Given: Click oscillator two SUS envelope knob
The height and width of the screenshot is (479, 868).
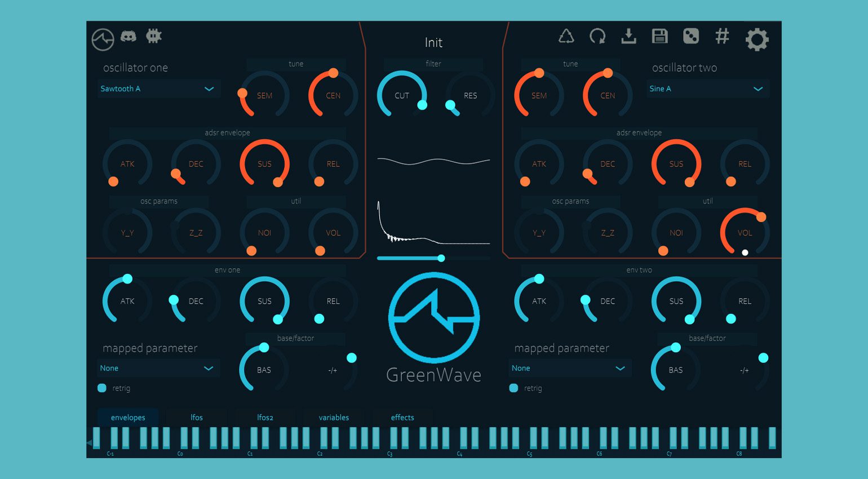Looking at the screenshot, I should point(676,164).
